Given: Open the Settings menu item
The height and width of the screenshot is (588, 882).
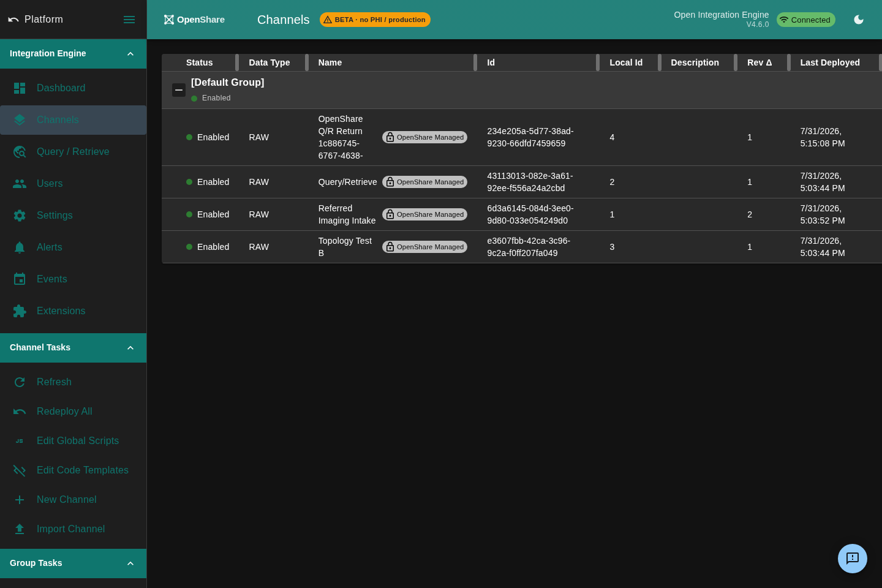Looking at the screenshot, I should click(73, 216).
